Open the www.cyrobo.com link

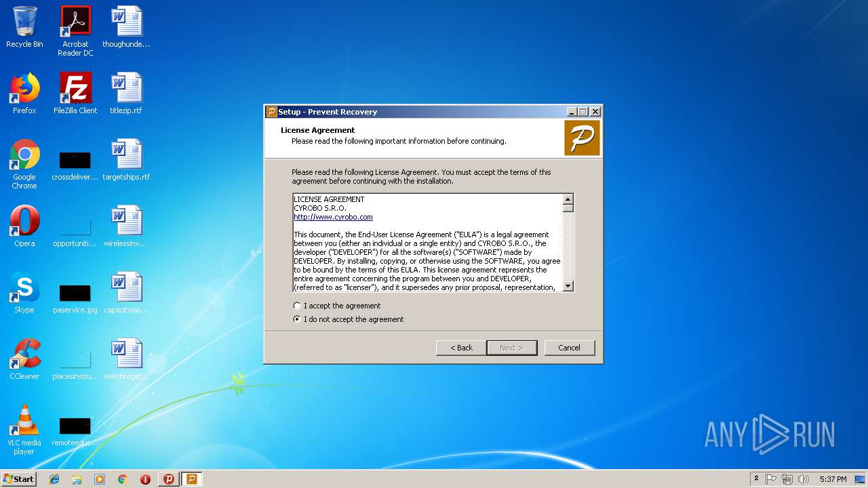pyautogui.click(x=333, y=217)
